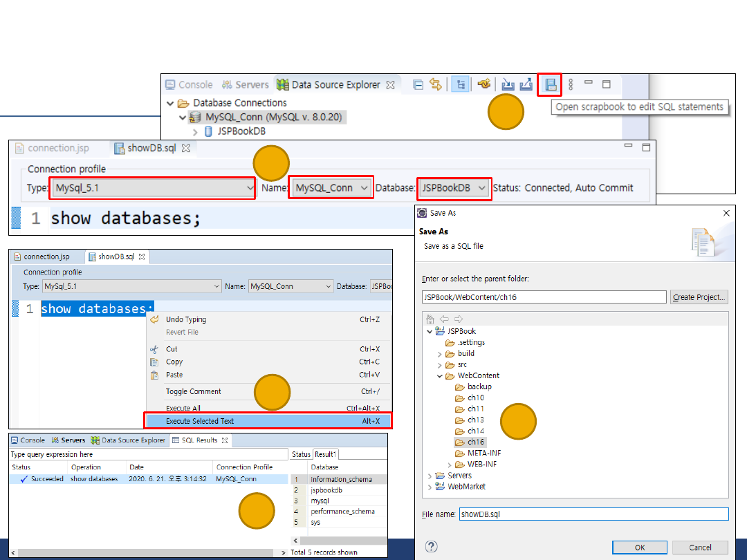The width and height of the screenshot is (747, 560).
Task: Click Link with Editor double-arrow icon
Action: click(x=436, y=84)
